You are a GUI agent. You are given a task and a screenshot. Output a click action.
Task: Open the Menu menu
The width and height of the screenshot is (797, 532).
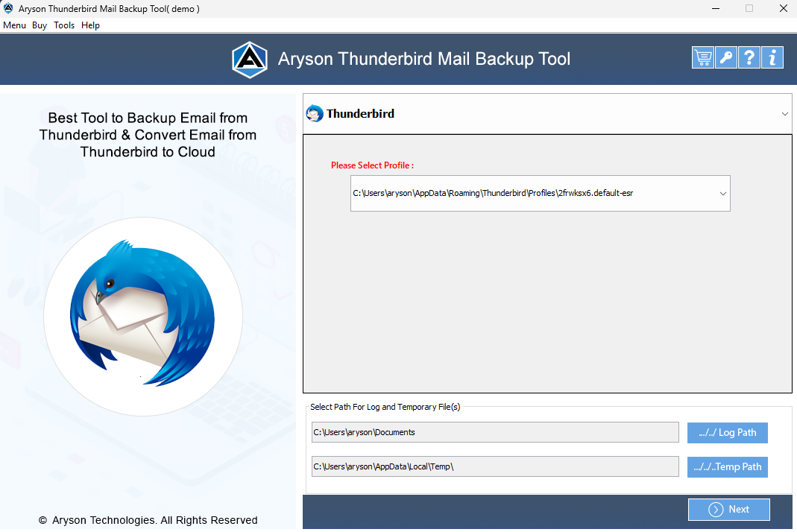tap(14, 25)
